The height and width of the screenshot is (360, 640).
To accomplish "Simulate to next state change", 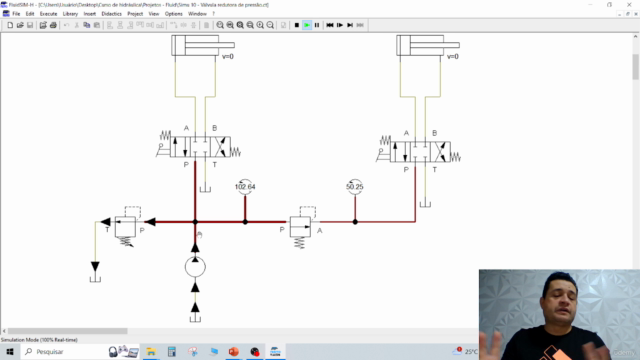I will coord(350,25).
